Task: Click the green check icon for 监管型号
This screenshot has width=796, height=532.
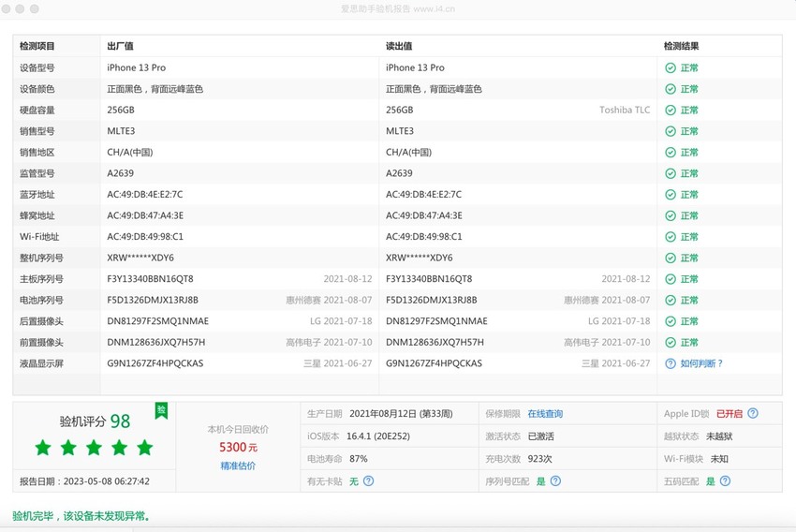Action: click(671, 173)
